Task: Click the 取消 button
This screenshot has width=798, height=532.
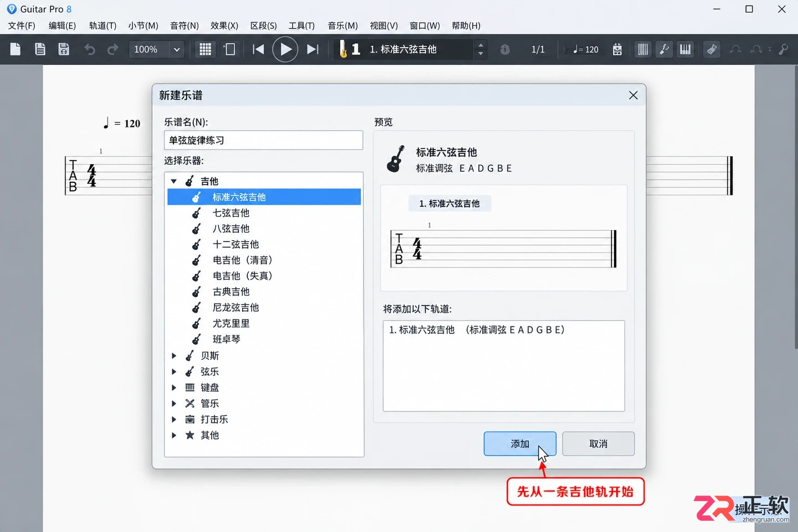Action: click(x=598, y=444)
